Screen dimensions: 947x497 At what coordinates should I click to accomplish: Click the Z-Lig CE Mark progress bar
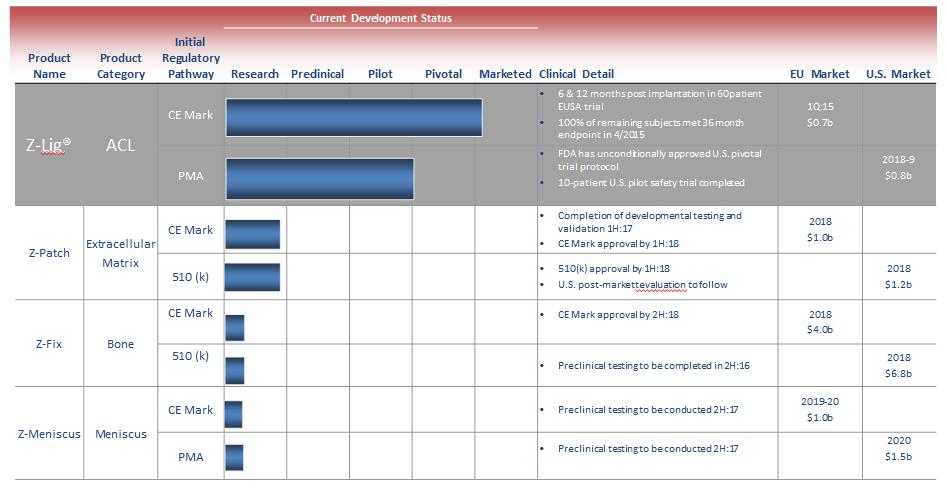tap(353, 117)
